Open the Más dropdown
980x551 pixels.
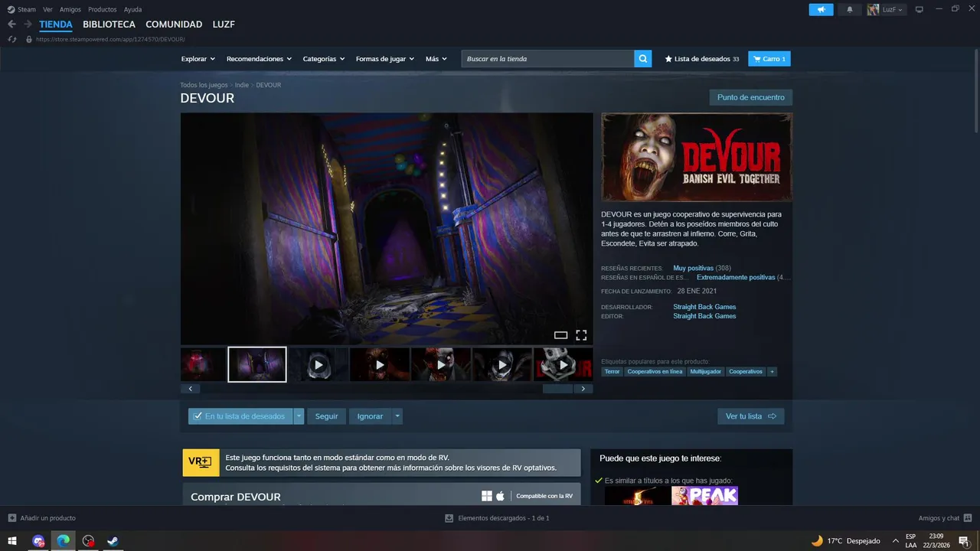pos(436,59)
